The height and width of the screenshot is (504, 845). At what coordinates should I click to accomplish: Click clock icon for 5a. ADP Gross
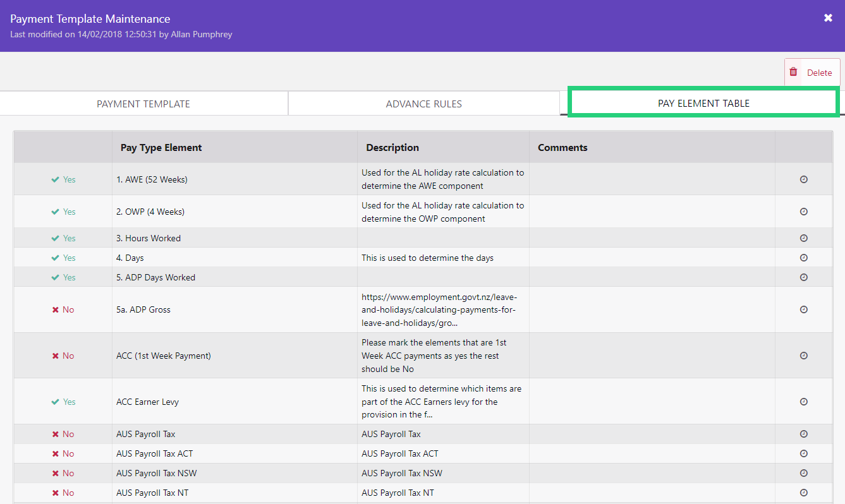click(803, 309)
